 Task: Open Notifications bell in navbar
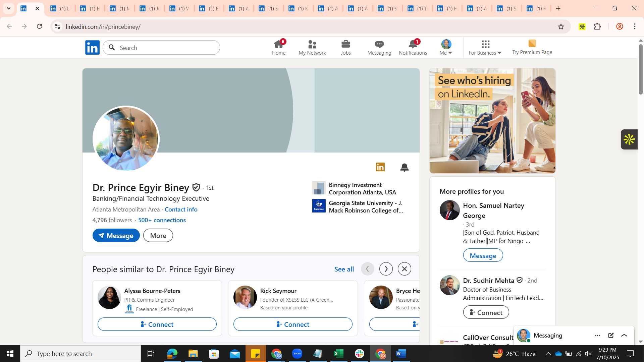(x=413, y=47)
